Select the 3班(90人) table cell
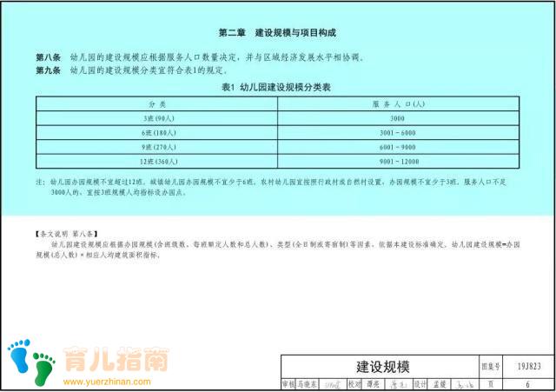The image size is (556, 392). 157,118
